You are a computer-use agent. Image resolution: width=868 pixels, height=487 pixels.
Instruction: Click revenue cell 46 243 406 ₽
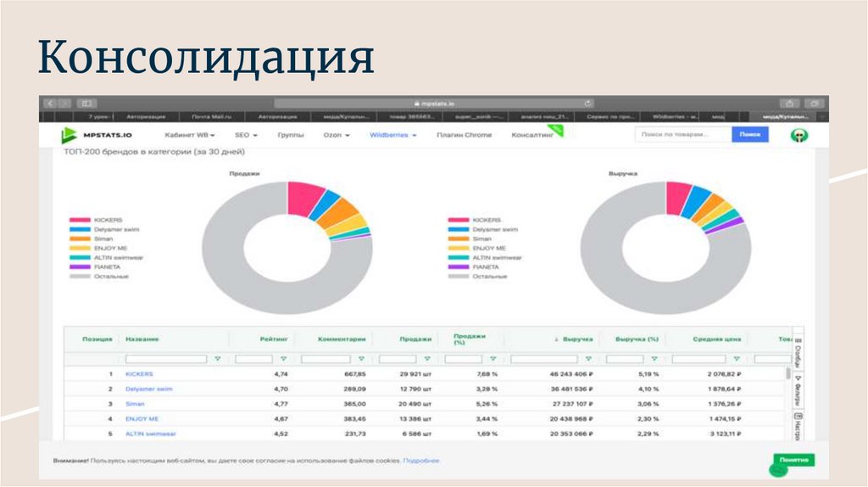click(571, 374)
